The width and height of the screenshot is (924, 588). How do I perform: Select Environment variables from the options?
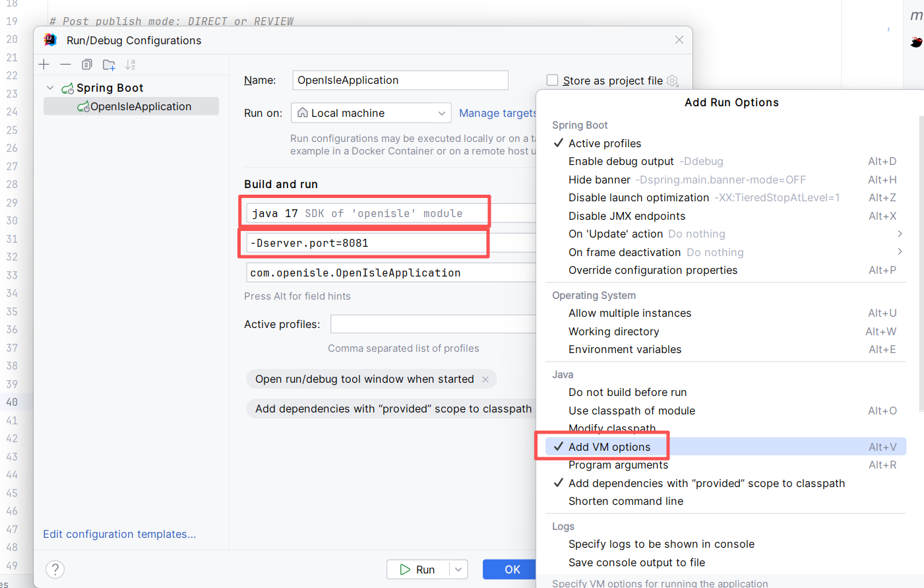tap(625, 349)
